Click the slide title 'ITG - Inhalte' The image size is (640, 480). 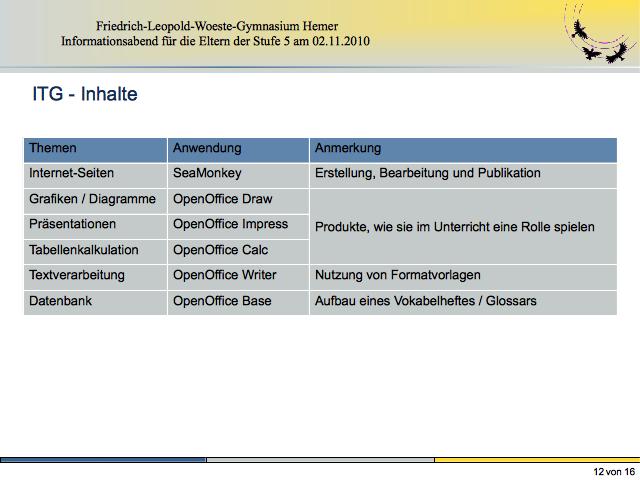[x=85, y=95]
